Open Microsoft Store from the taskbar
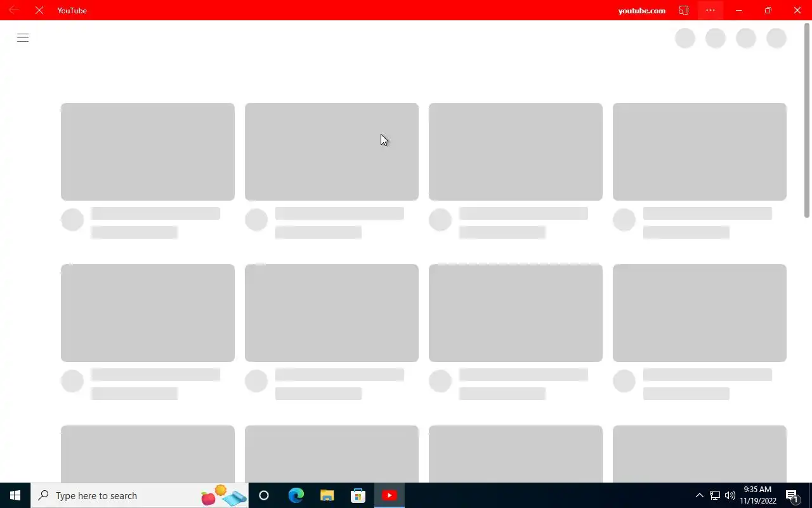812x508 pixels. tap(358, 495)
